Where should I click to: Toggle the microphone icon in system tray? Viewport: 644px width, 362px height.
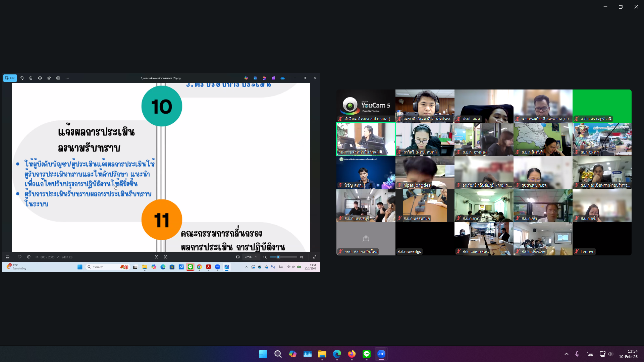click(577, 354)
